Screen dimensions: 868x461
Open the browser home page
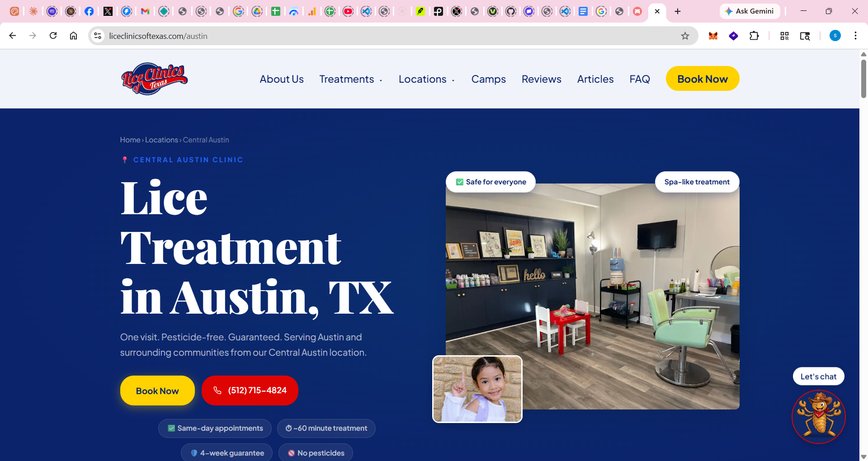(x=73, y=36)
